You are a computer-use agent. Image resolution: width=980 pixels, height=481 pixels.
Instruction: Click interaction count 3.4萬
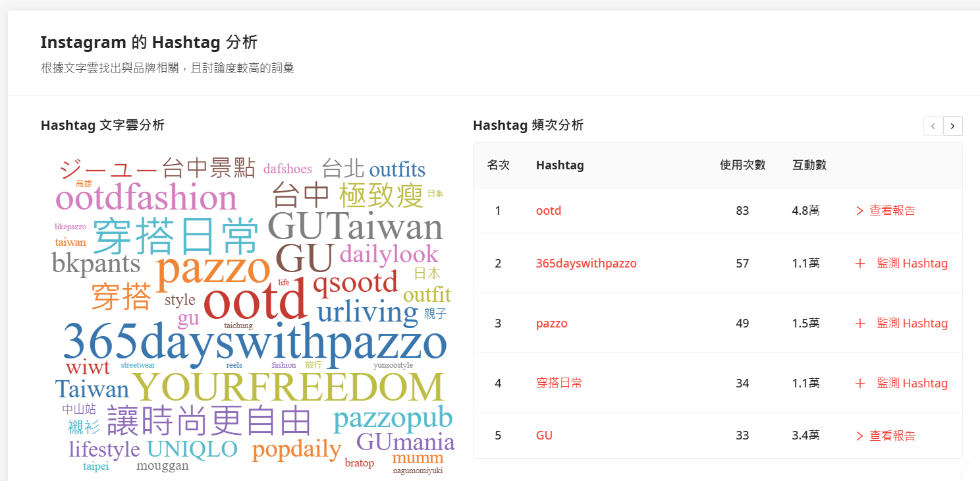[806, 436]
